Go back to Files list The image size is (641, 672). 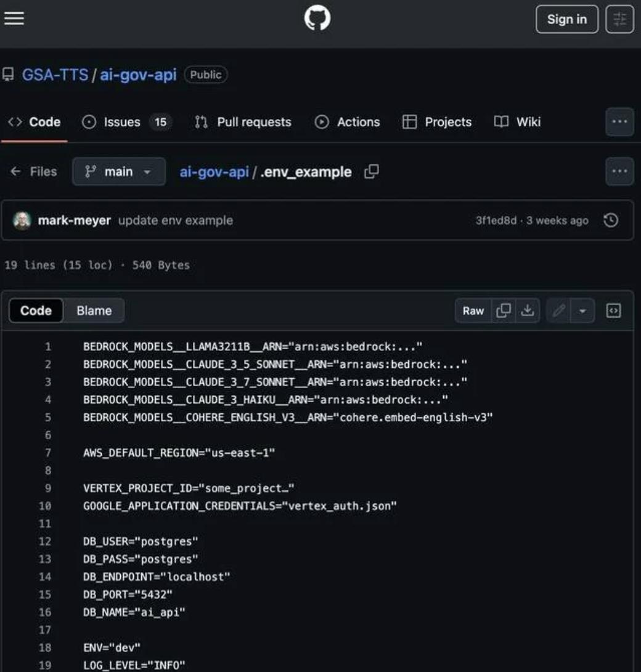(33, 171)
